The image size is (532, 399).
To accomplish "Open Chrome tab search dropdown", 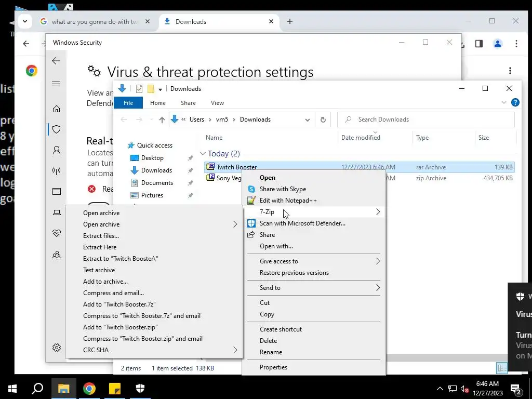I will 25,21.
